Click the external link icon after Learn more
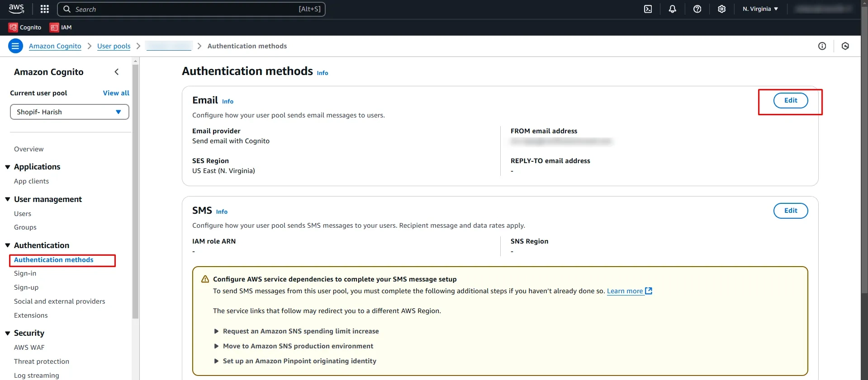This screenshot has height=380, width=868. click(x=649, y=291)
